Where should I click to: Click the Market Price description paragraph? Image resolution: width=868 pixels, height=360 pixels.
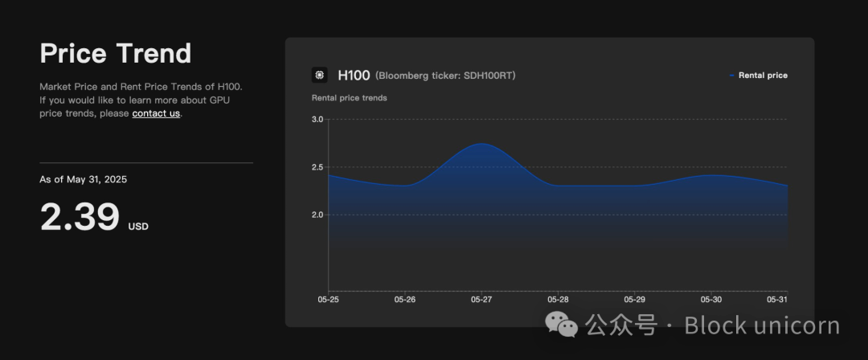point(141,100)
